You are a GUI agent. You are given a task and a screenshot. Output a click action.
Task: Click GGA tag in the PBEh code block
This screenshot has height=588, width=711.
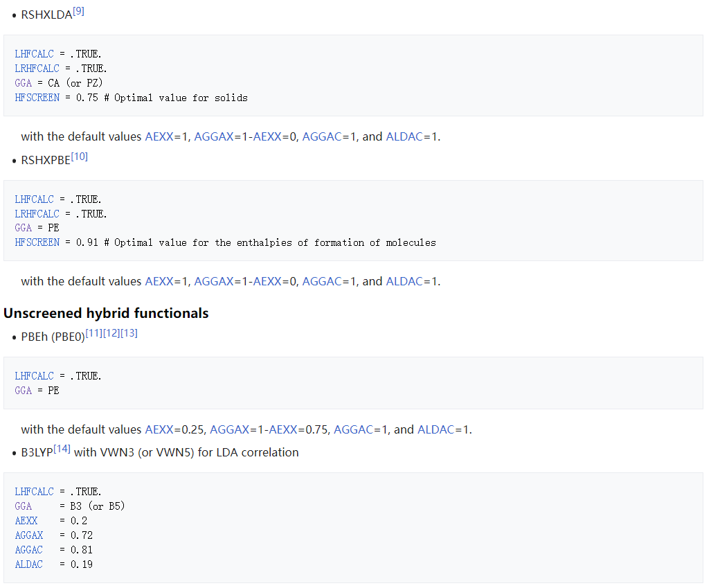[x=23, y=391]
